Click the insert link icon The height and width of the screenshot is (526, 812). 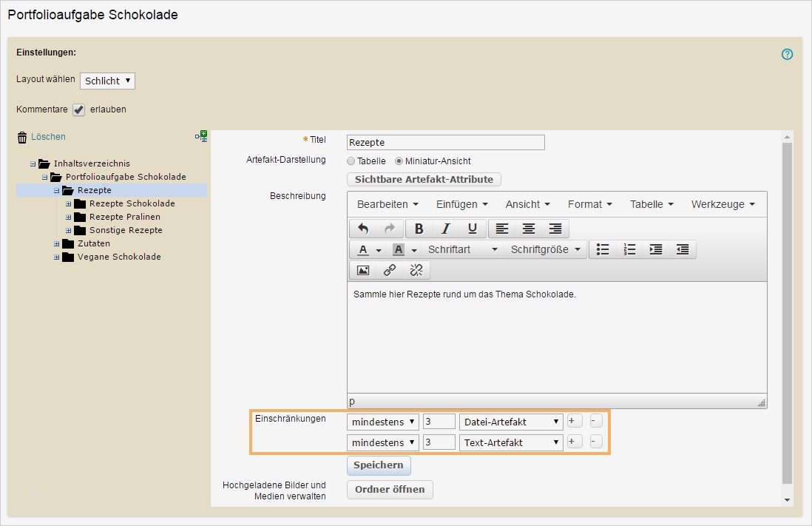coord(390,270)
